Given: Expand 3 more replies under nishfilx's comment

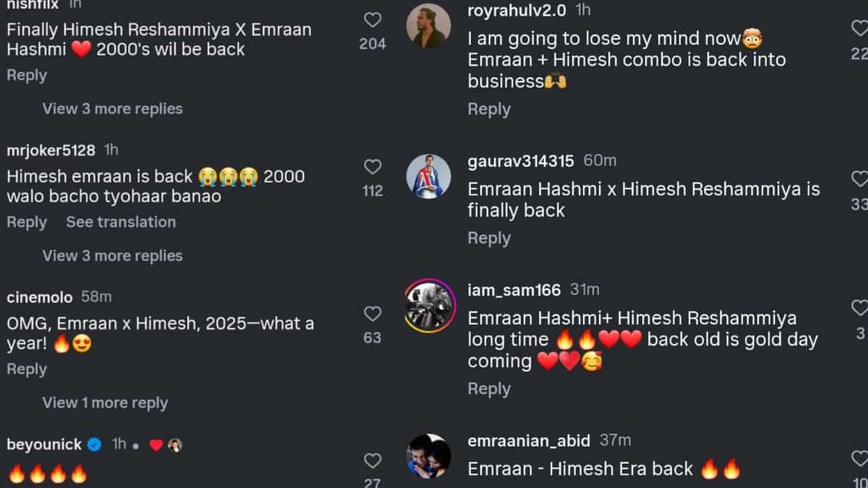Looking at the screenshot, I should (x=112, y=108).
